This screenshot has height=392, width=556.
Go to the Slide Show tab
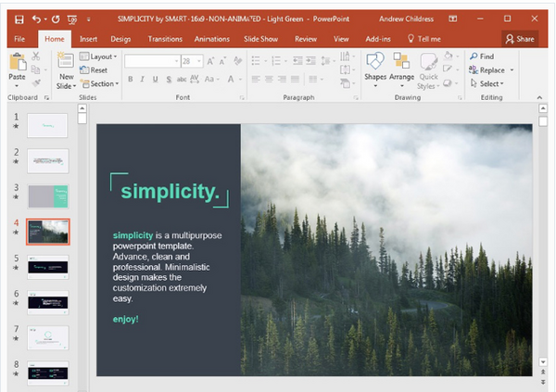[x=260, y=39]
